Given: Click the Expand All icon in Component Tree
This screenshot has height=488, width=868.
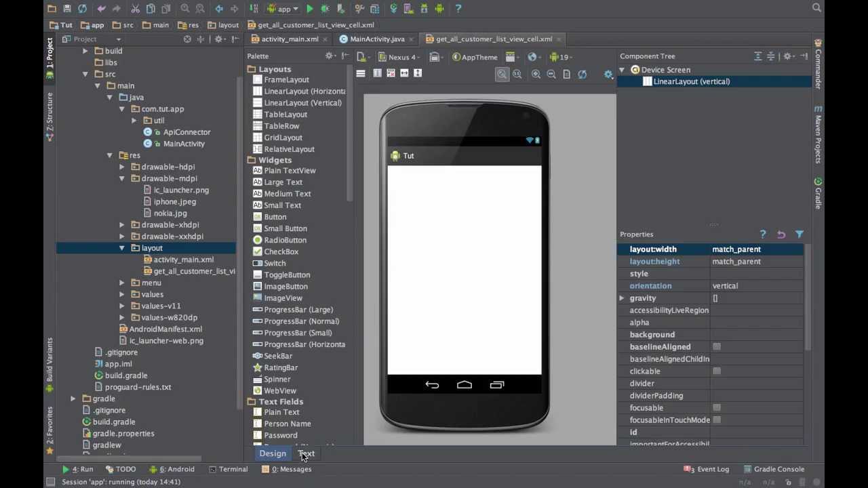Looking at the screenshot, I should tap(758, 56).
